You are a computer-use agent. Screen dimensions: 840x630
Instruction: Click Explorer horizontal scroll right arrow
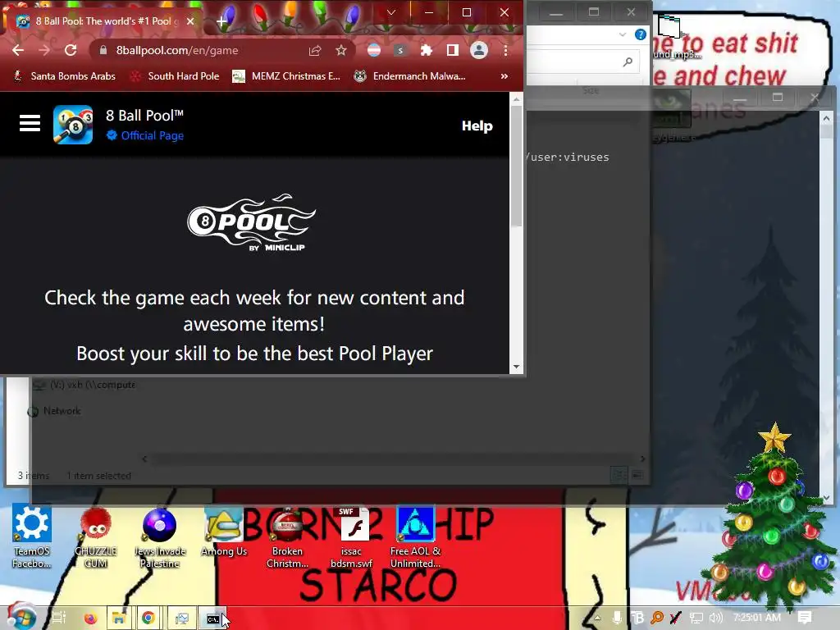point(643,459)
